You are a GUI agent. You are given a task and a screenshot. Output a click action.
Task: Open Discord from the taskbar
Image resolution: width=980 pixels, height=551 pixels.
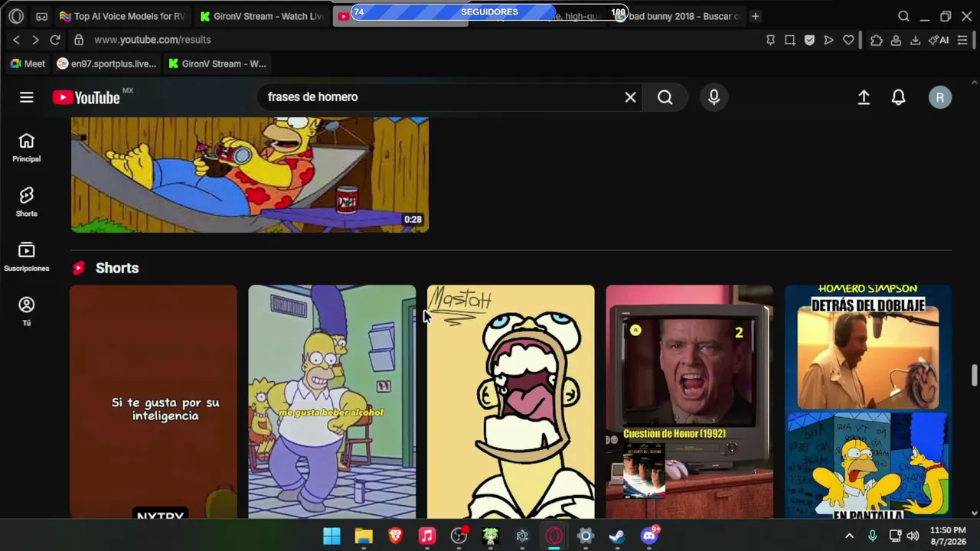[649, 536]
